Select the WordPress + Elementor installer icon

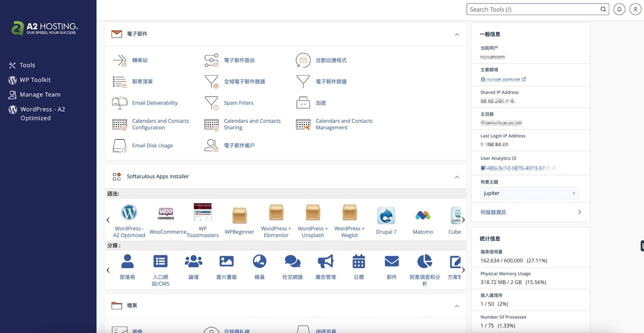(276, 212)
